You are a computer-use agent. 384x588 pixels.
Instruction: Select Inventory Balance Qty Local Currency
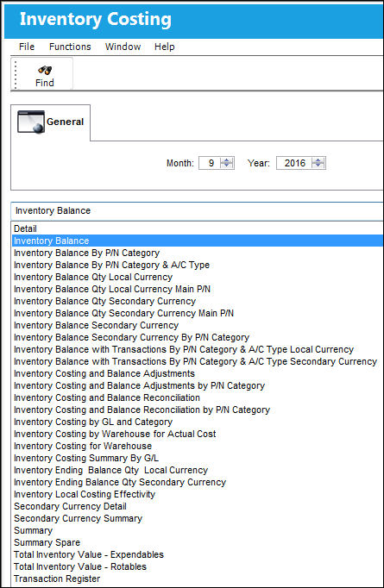click(198, 277)
